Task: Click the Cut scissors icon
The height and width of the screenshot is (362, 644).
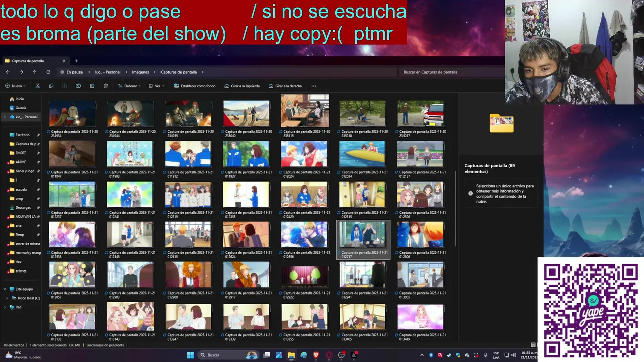Action: click(37, 86)
